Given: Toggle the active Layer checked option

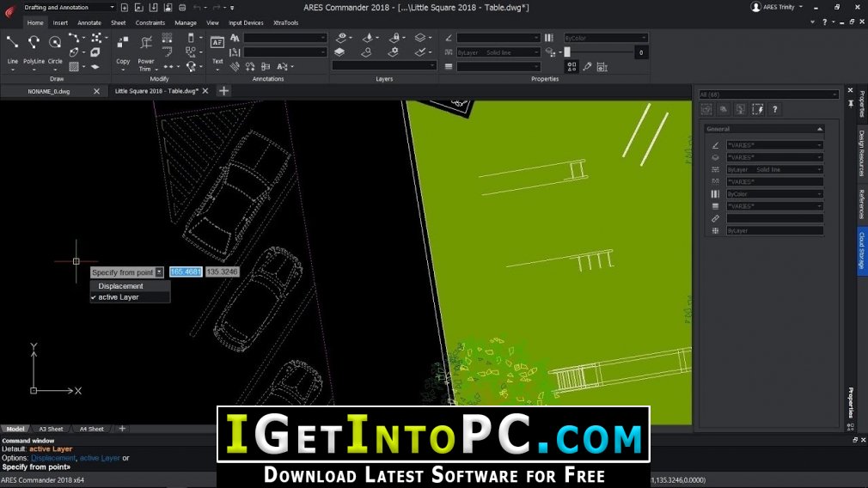Looking at the screenshot, I should pyautogui.click(x=130, y=297).
